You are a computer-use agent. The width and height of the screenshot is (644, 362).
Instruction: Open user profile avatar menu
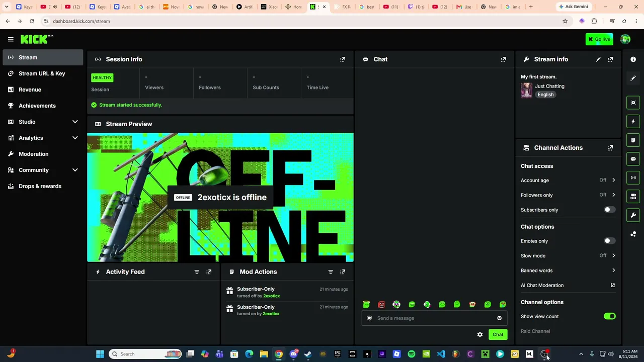pos(625,39)
